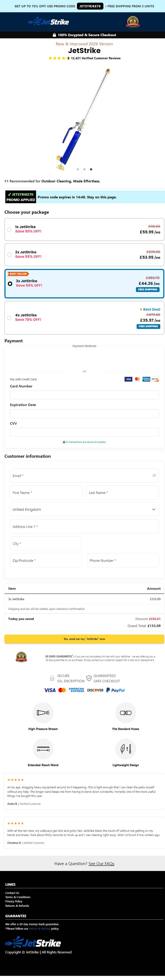Go to first image carousel dot

point(78,169)
